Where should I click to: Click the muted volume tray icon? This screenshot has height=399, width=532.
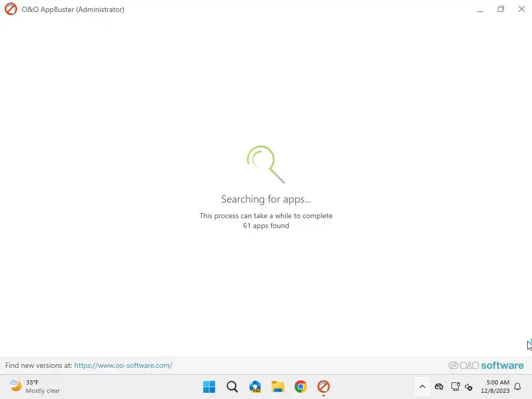click(469, 387)
